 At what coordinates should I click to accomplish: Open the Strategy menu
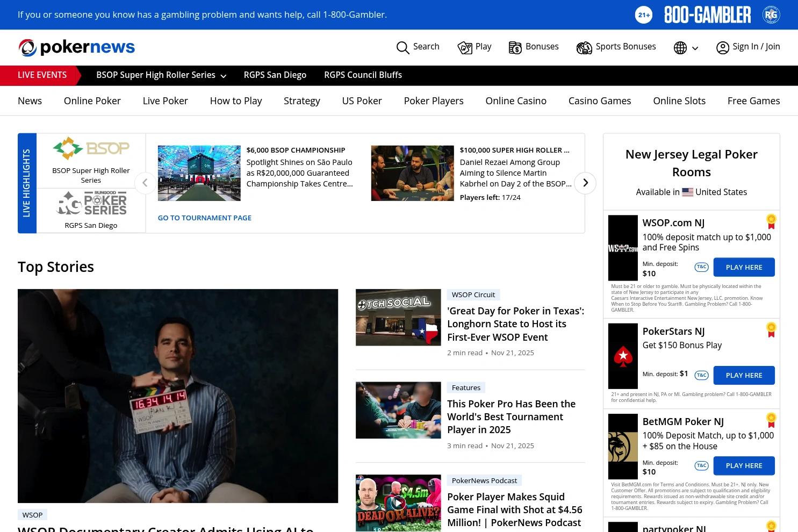[x=302, y=101]
